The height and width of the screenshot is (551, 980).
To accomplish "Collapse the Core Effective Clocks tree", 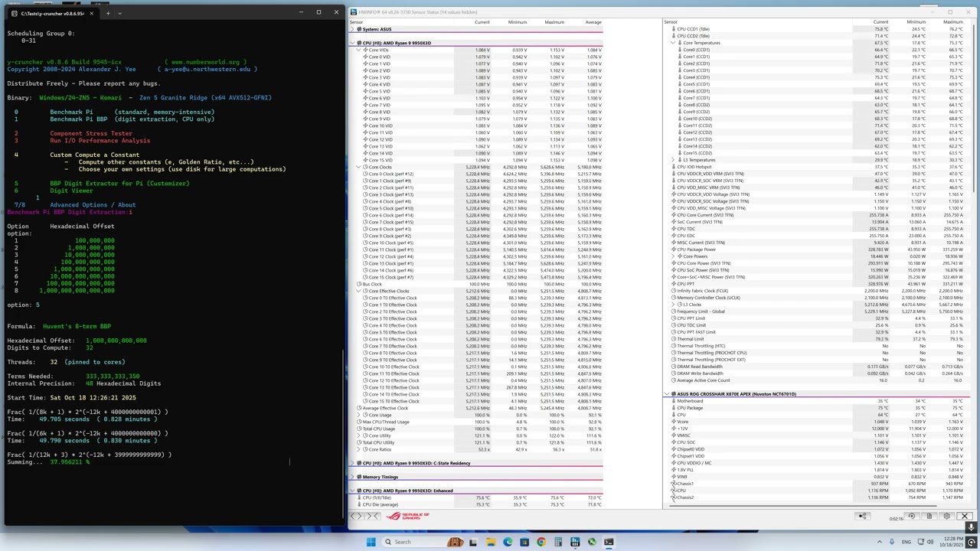I will 358,291.
